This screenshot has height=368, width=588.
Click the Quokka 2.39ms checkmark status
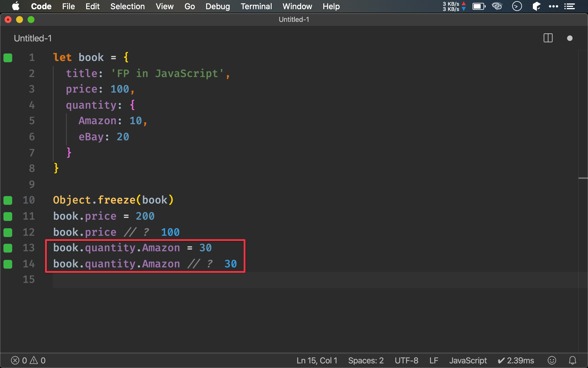point(516,360)
